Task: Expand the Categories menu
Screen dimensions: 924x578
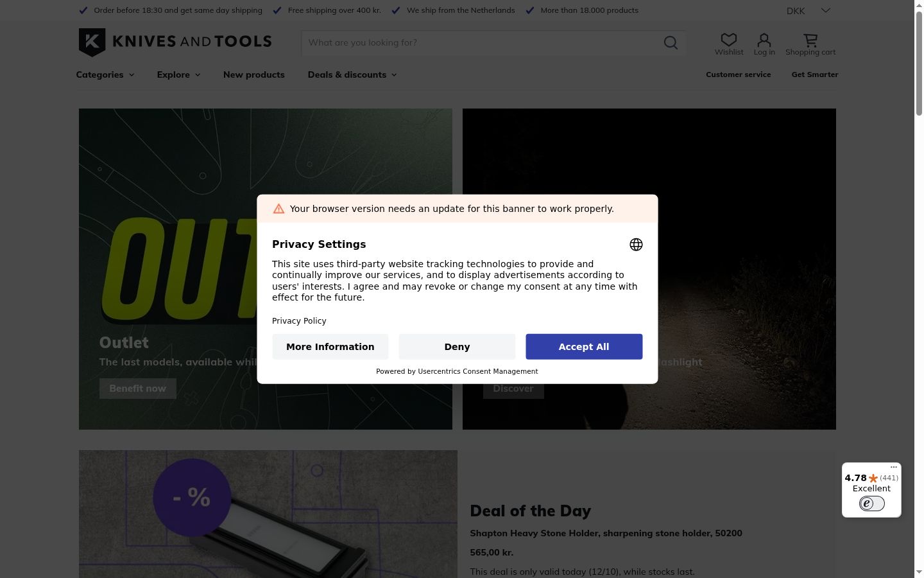Action: pyautogui.click(x=105, y=74)
